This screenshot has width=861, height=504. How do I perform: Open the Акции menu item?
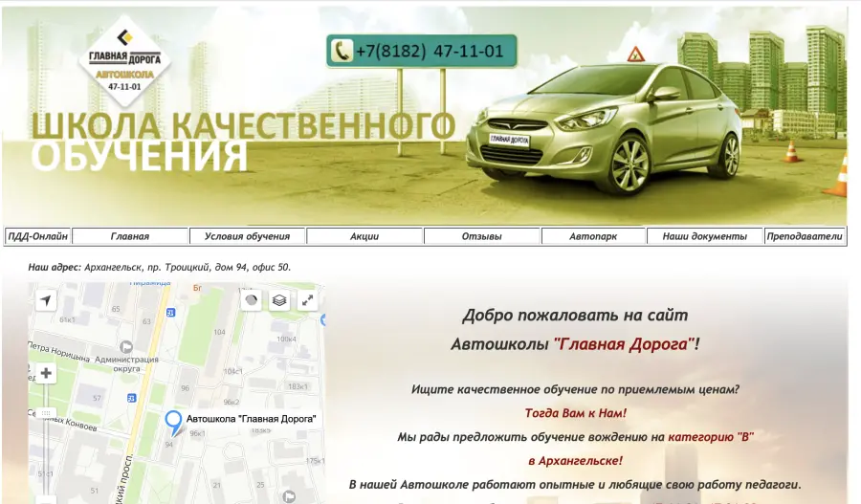click(364, 236)
